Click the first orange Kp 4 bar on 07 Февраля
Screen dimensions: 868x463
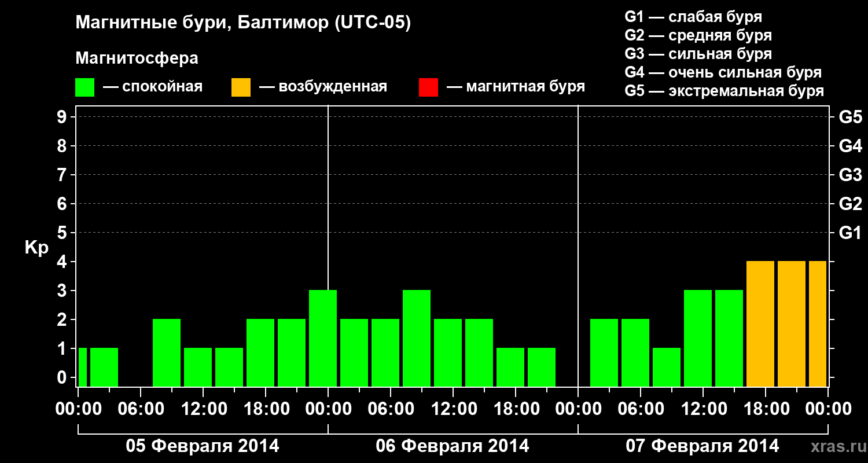pos(760,324)
